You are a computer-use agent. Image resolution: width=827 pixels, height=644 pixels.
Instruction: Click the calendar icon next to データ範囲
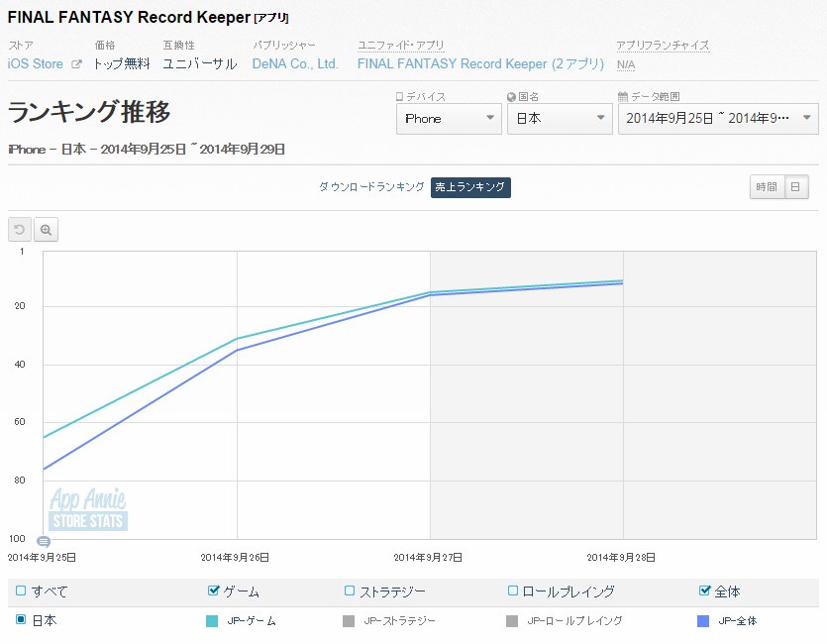(623, 96)
